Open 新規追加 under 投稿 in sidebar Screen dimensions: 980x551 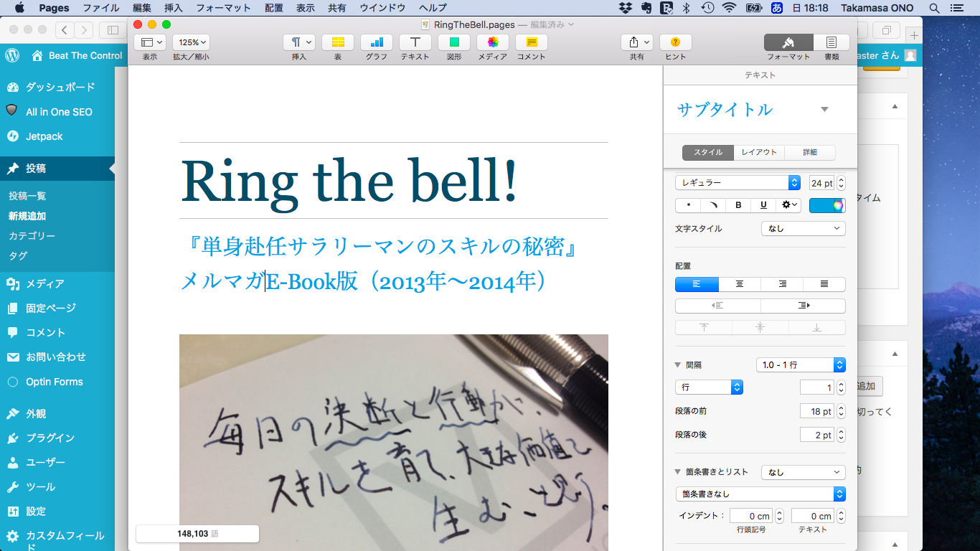pos(27,215)
